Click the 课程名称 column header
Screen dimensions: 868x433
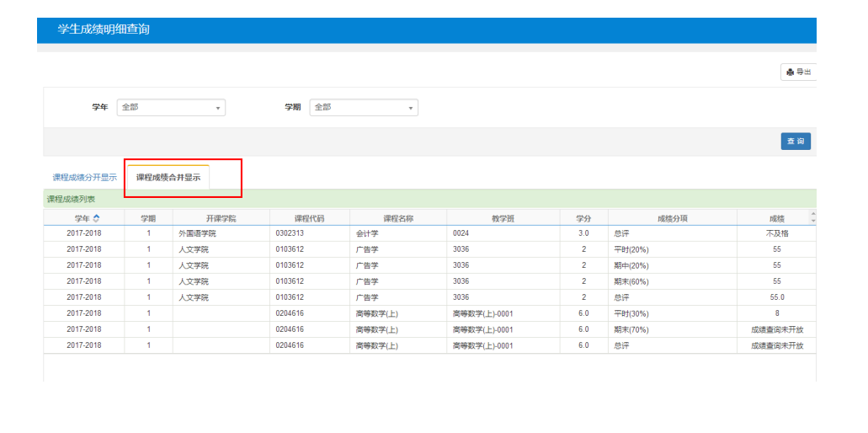tap(397, 218)
